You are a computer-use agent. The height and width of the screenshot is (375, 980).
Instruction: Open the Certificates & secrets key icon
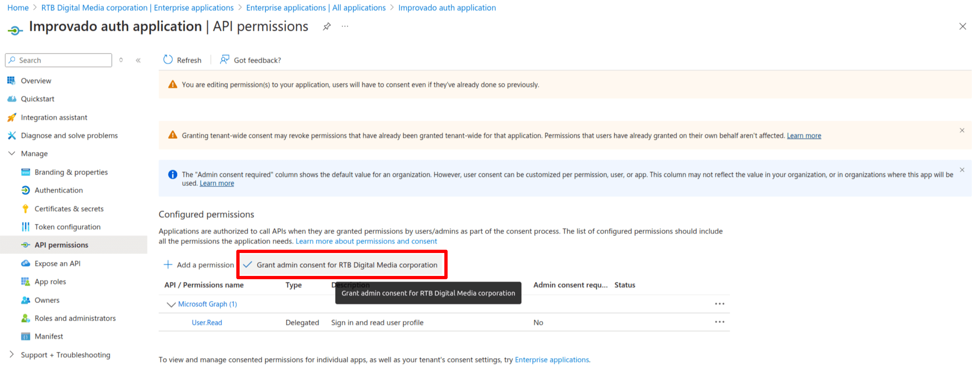point(25,209)
